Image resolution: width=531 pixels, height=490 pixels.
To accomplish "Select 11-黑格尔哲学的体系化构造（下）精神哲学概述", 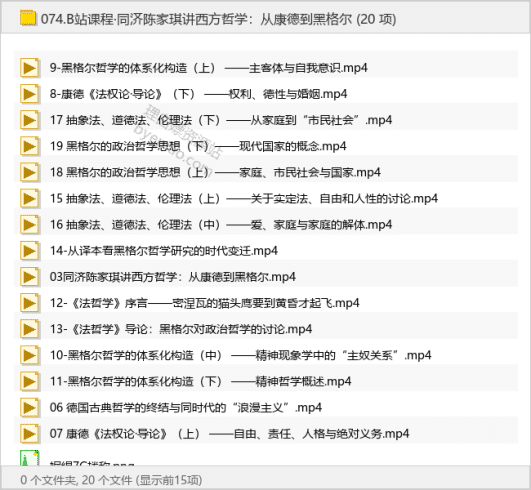I will 200,381.
